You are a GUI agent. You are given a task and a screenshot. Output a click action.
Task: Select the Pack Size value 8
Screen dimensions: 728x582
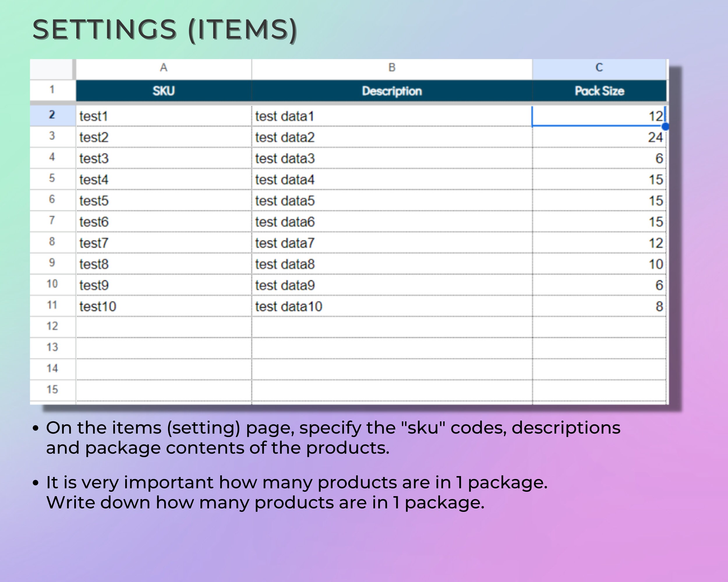pyautogui.click(x=599, y=305)
